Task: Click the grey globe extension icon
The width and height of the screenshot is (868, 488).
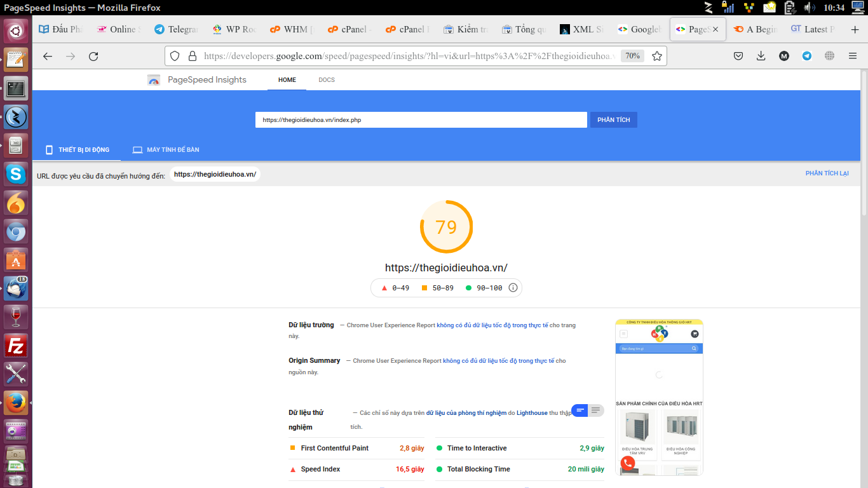Action: point(829,56)
